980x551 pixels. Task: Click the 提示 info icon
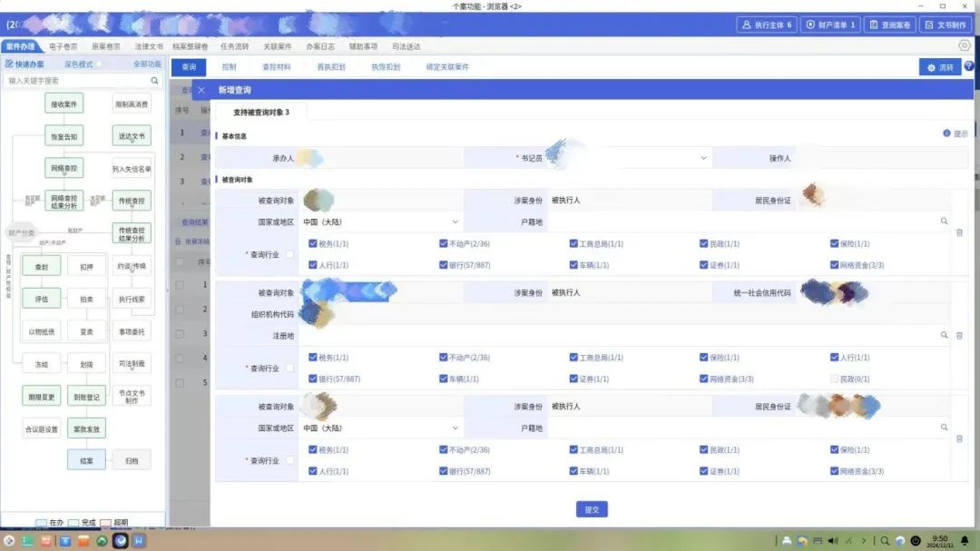[946, 133]
